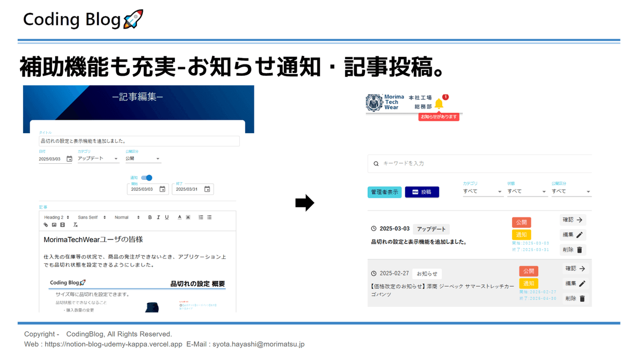This screenshot has width=644, height=362.
Task: Switch to the 管理者表示 view
Action: pos(384,192)
